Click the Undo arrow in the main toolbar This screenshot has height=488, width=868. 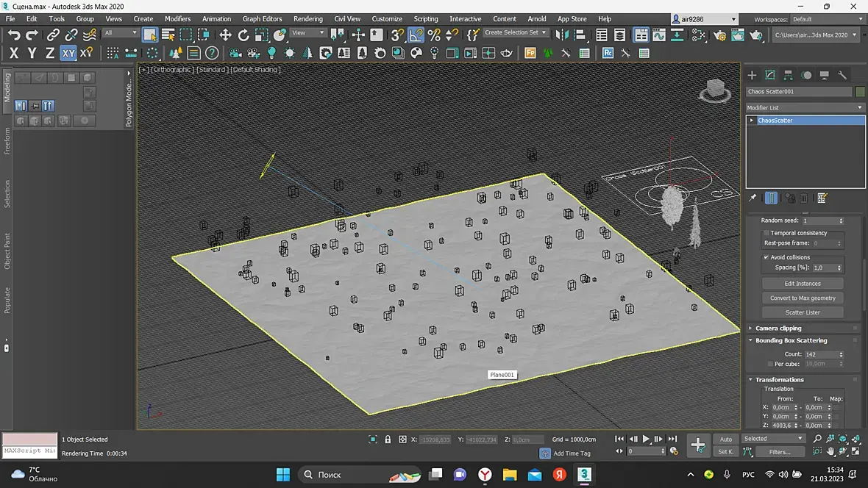pos(14,35)
